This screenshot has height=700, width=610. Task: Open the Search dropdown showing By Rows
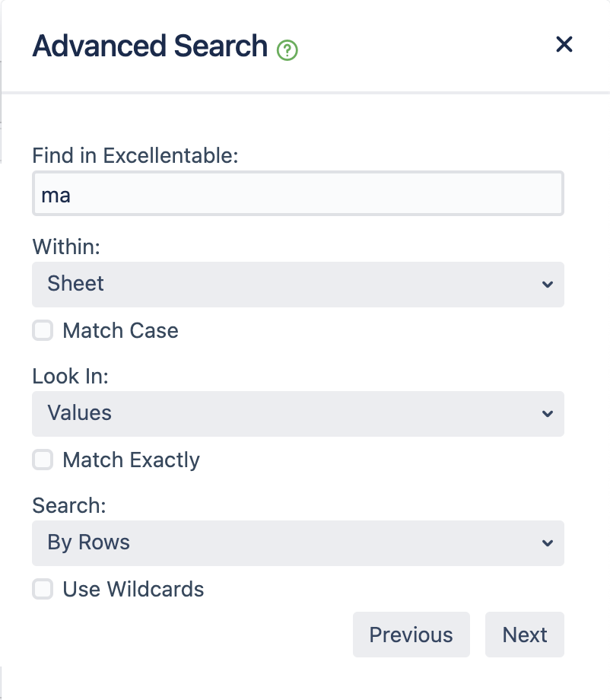(x=297, y=543)
